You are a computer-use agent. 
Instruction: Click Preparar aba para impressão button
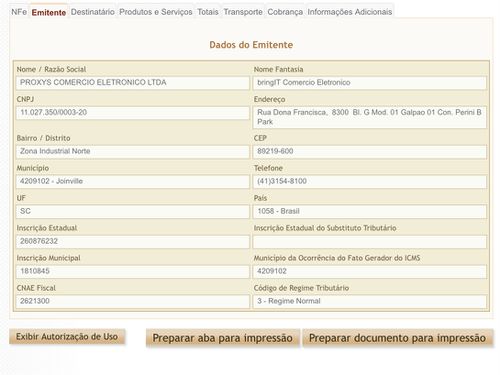tap(223, 338)
